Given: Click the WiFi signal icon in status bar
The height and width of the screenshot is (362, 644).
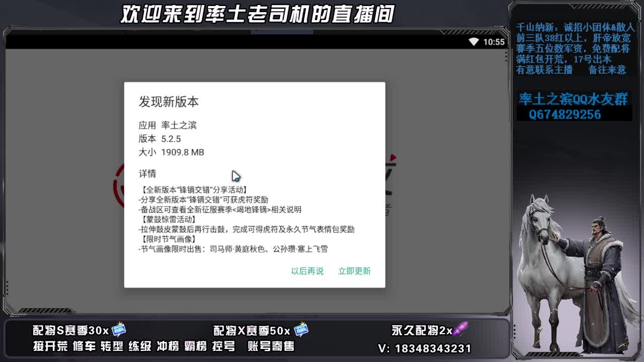Looking at the screenshot, I should [x=473, y=42].
